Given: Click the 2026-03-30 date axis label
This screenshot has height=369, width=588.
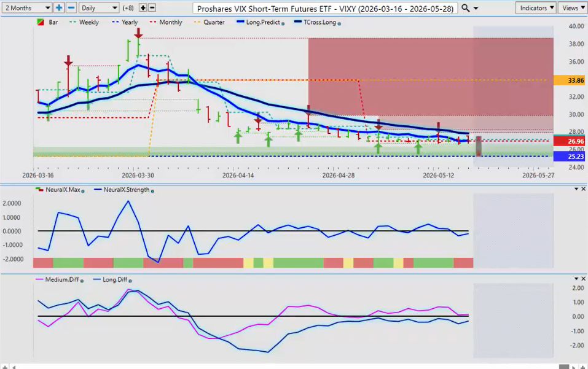Looking at the screenshot, I should (x=138, y=176).
